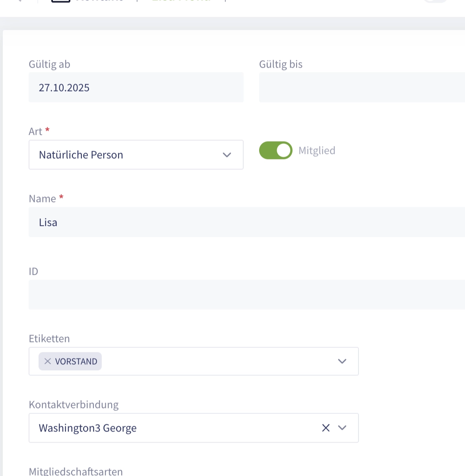This screenshot has width=465, height=476.
Task: Click the Kontakte breadcrumb at the top
Action: (x=99, y=1)
